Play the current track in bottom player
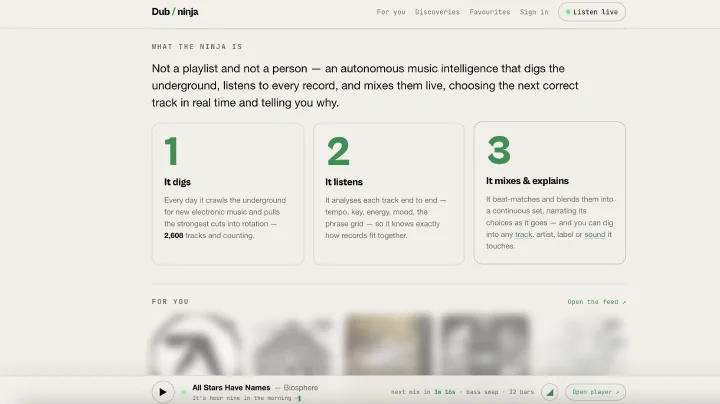Viewport: 720px width, 404px height. (x=163, y=392)
